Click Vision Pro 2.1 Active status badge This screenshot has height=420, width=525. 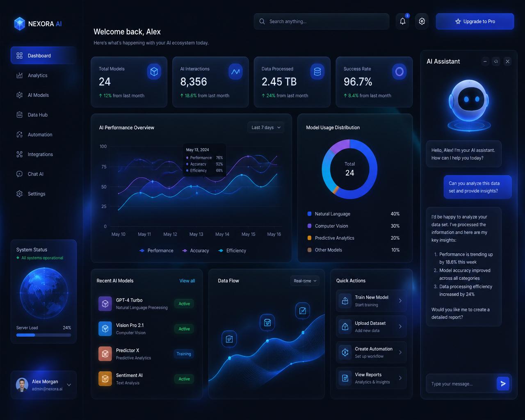point(184,329)
